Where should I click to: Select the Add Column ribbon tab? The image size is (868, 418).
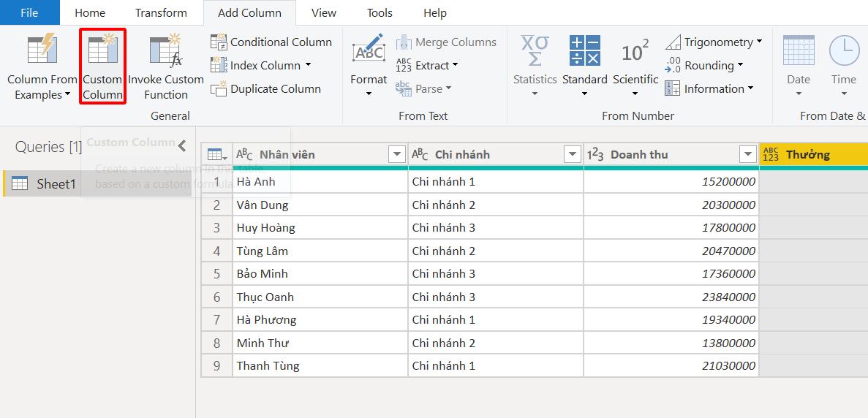pyautogui.click(x=249, y=12)
